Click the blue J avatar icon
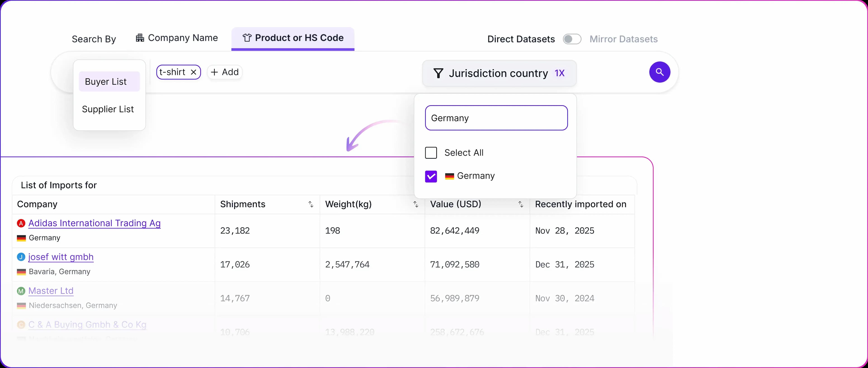 (x=21, y=257)
